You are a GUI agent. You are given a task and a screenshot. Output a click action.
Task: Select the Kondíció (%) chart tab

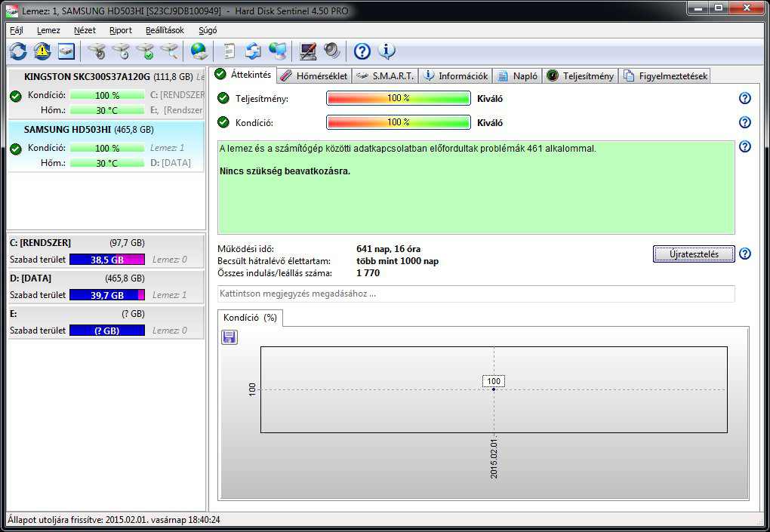[250, 318]
